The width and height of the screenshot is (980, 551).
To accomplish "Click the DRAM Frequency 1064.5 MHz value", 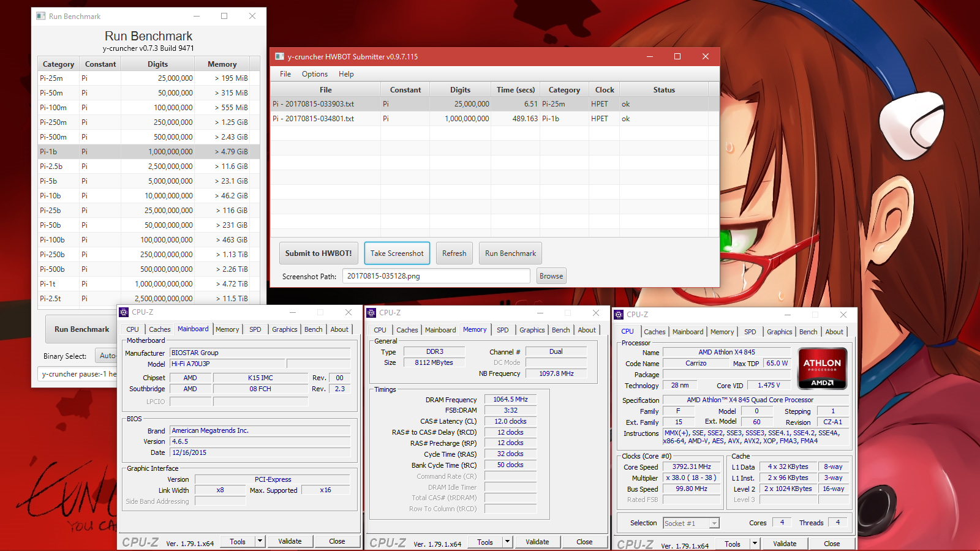I will click(511, 399).
